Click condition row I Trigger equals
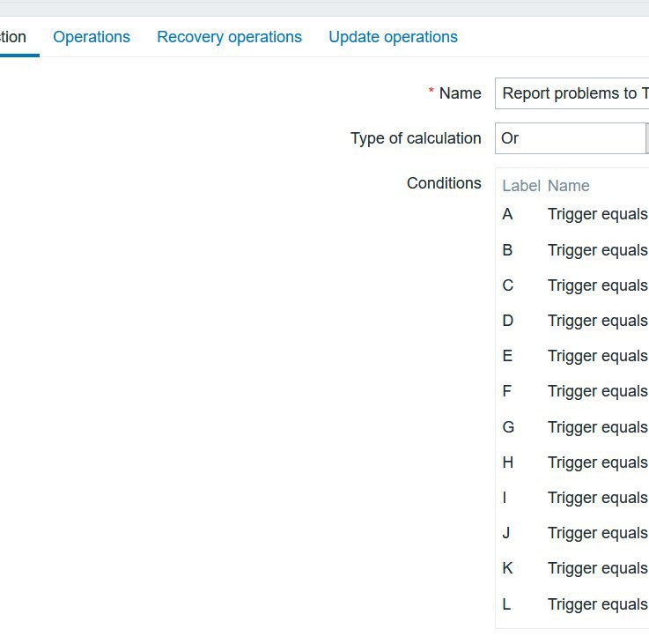The image size is (649, 644). (575, 498)
